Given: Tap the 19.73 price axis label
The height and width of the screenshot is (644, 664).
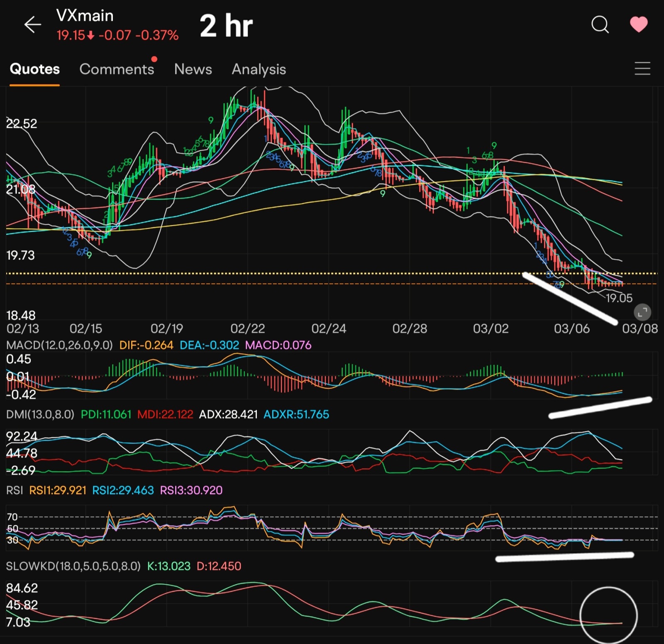Looking at the screenshot, I should tap(20, 255).
